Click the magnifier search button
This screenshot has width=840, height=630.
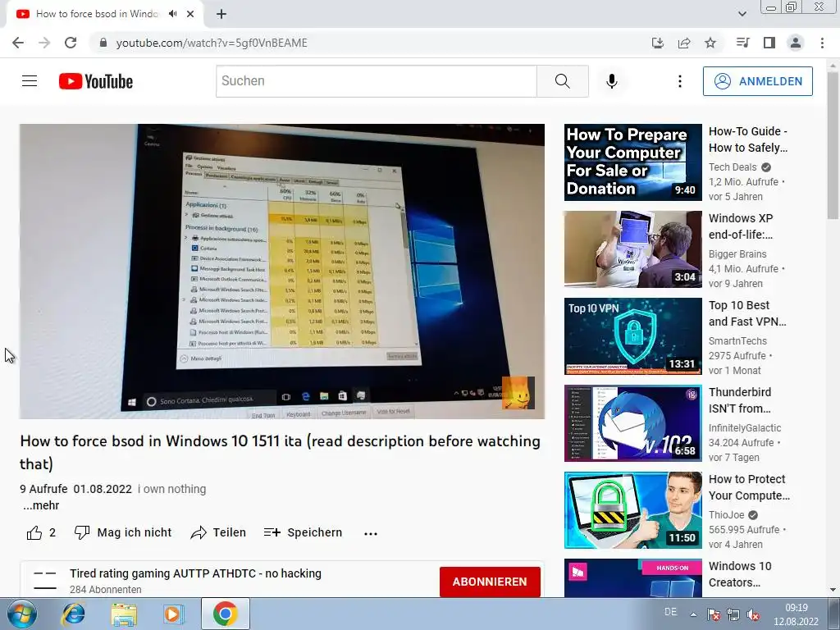pyautogui.click(x=563, y=81)
